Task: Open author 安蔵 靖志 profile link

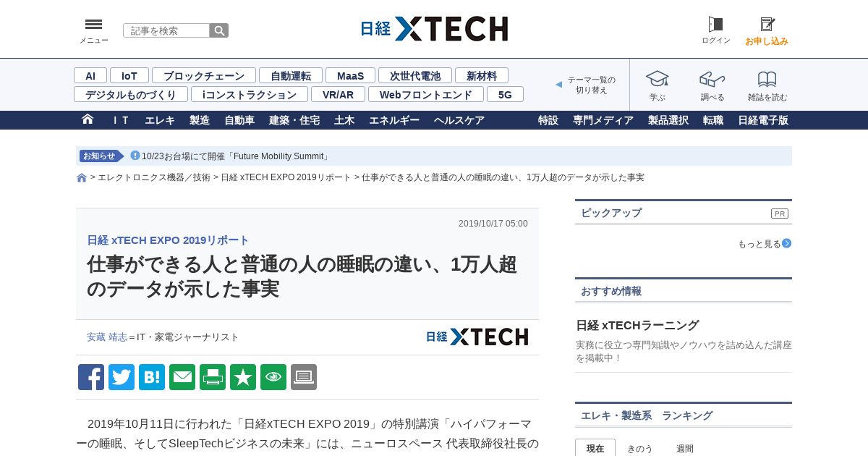Action: pyautogui.click(x=107, y=337)
